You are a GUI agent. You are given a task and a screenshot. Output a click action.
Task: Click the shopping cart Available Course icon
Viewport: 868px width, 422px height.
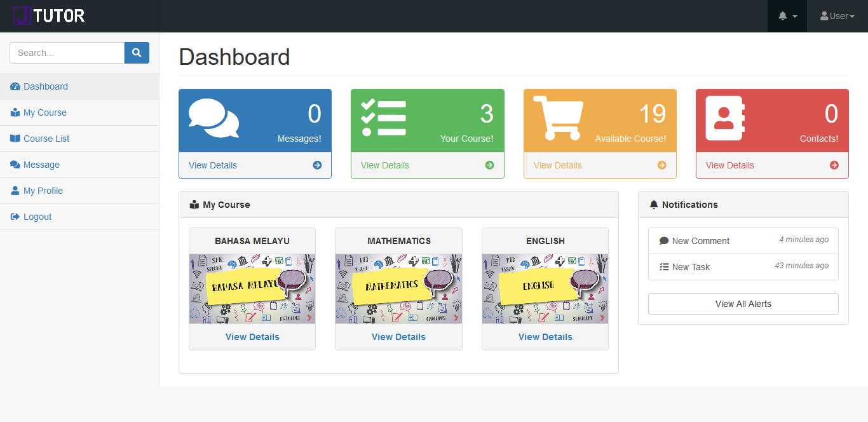click(557, 118)
